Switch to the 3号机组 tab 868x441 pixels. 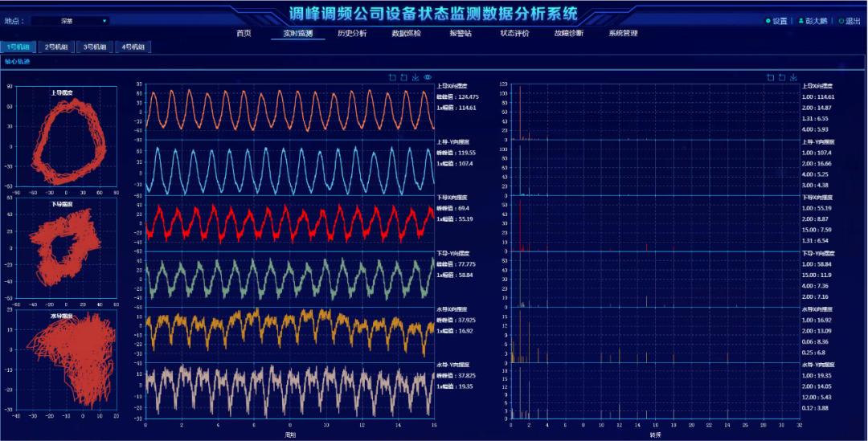(95, 47)
